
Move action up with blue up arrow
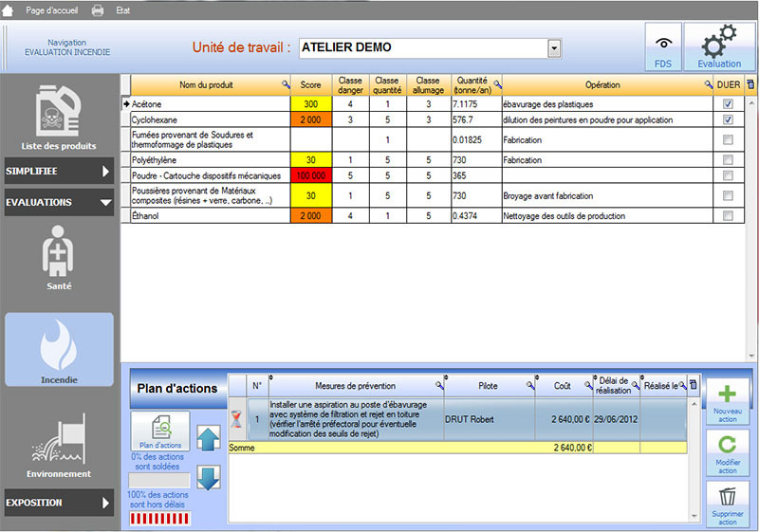click(209, 438)
